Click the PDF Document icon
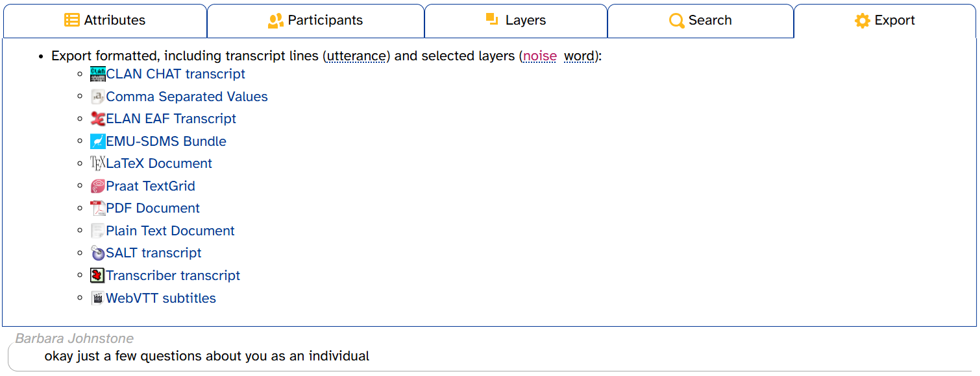Image resolution: width=980 pixels, height=376 pixels. click(x=98, y=208)
